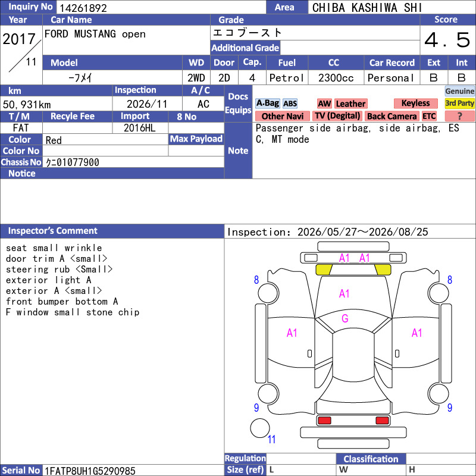Toggle the 3rd Party yellow label
This screenshot has width=476, height=476.
[x=459, y=103]
